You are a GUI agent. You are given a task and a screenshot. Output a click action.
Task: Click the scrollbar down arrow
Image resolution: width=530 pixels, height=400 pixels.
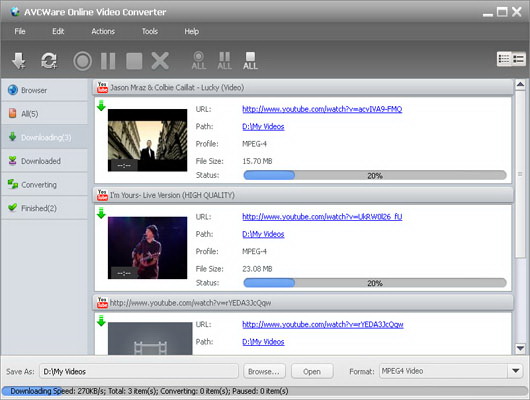coord(520,348)
